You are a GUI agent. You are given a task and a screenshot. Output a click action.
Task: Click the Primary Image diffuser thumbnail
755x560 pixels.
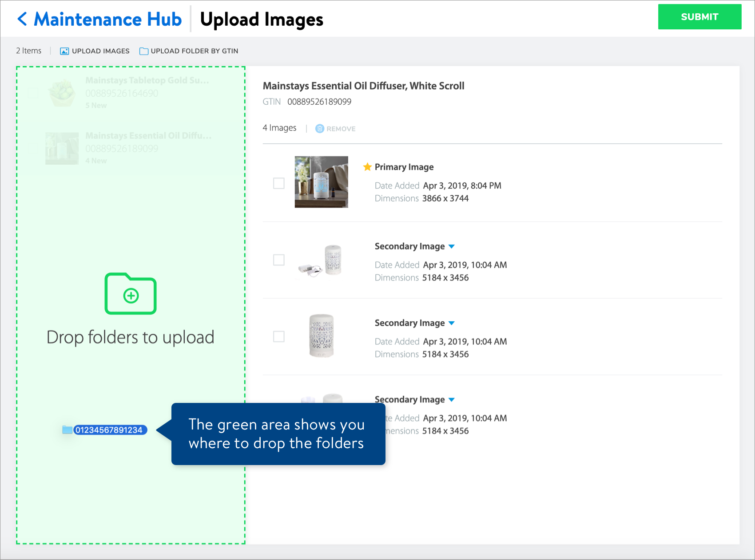(321, 182)
